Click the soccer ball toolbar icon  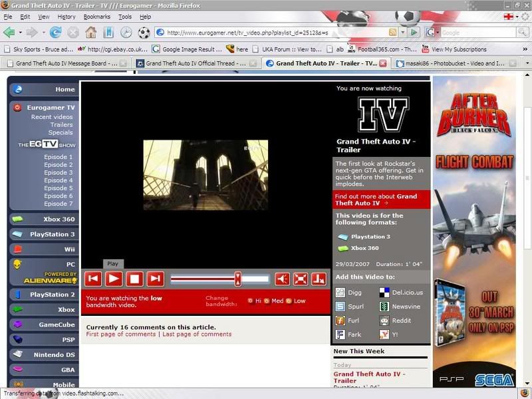click(144, 33)
